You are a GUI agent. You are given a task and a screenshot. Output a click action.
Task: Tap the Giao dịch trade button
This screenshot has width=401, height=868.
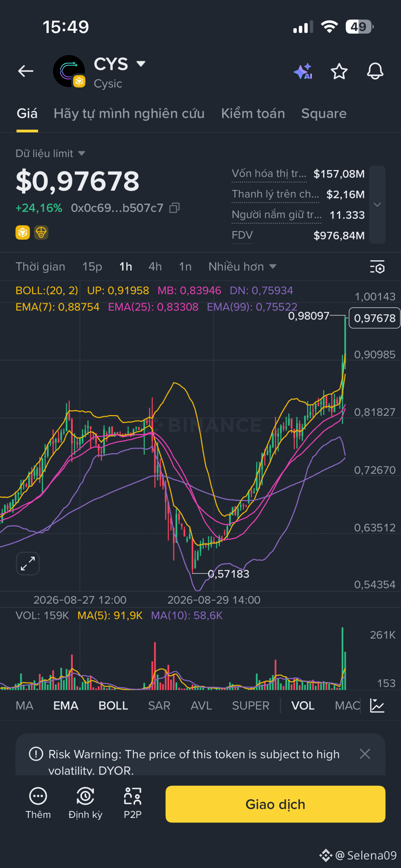pos(275,804)
